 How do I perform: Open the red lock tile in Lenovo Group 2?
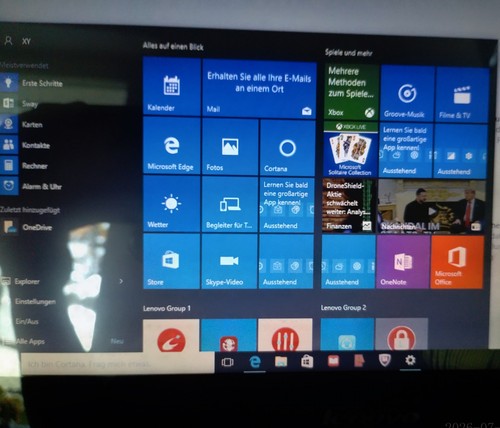tap(401, 334)
